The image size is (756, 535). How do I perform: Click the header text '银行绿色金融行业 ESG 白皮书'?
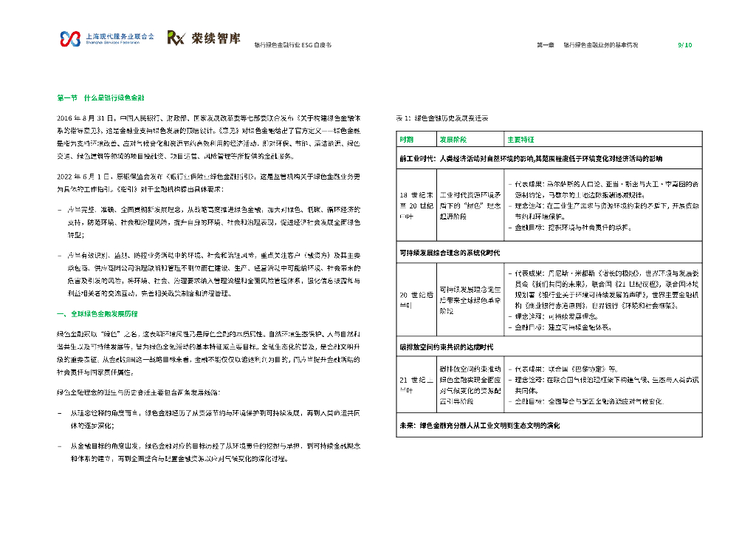point(293,45)
